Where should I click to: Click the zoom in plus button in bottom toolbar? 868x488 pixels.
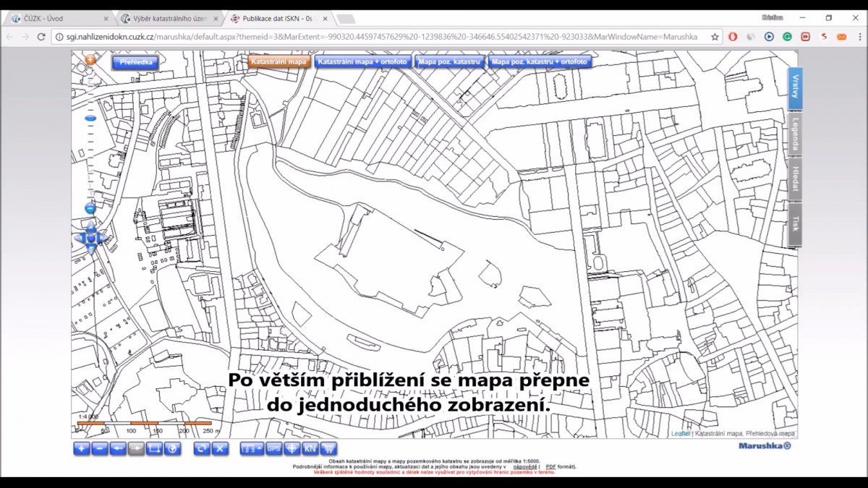click(x=82, y=448)
